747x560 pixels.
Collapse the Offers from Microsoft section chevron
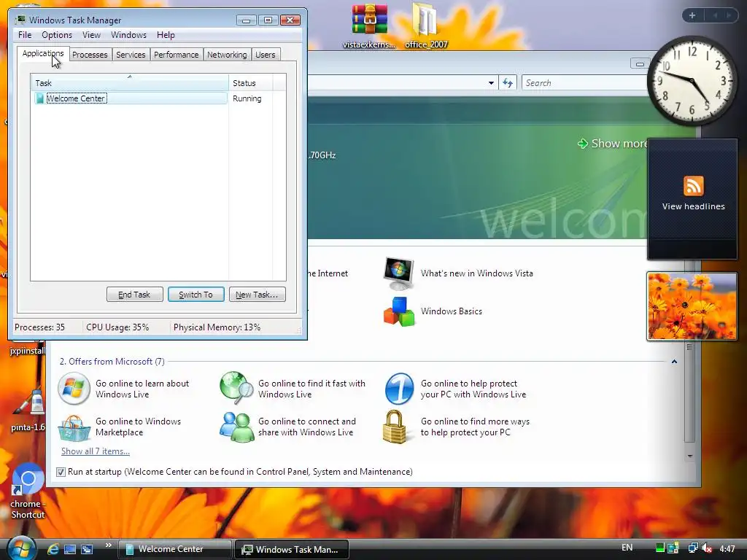click(674, 362)
